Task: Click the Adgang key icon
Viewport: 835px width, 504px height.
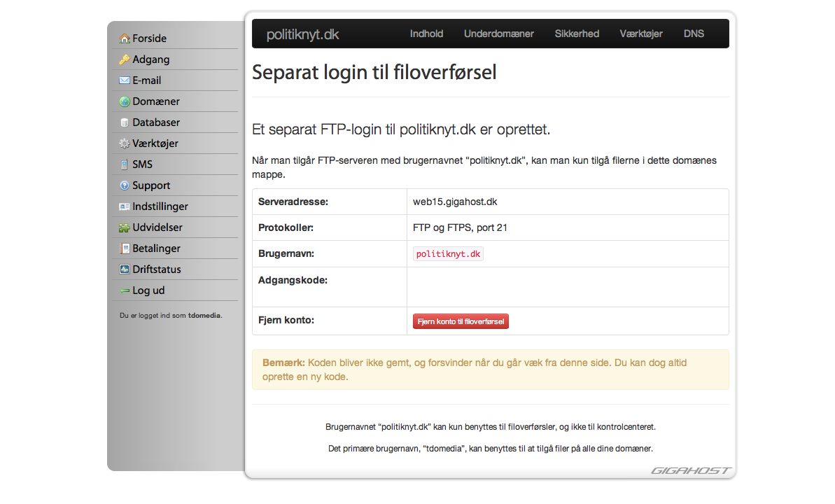Action: pos(125,59)
